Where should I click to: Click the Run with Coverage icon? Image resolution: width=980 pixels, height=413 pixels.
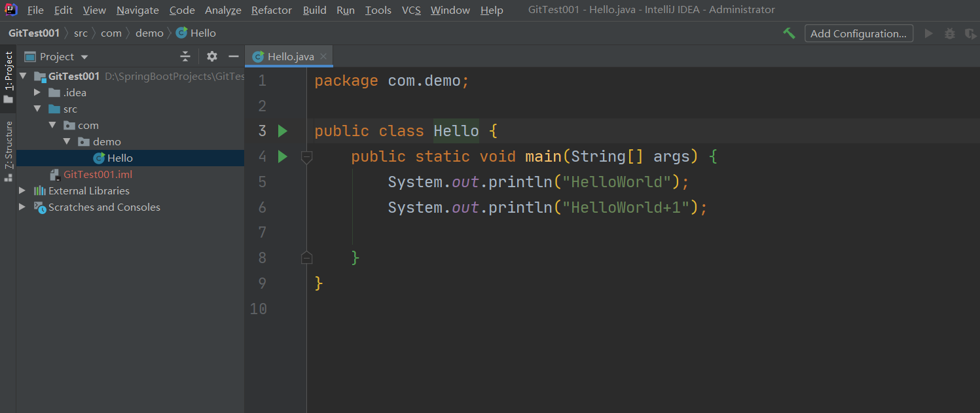coord(970,33)
